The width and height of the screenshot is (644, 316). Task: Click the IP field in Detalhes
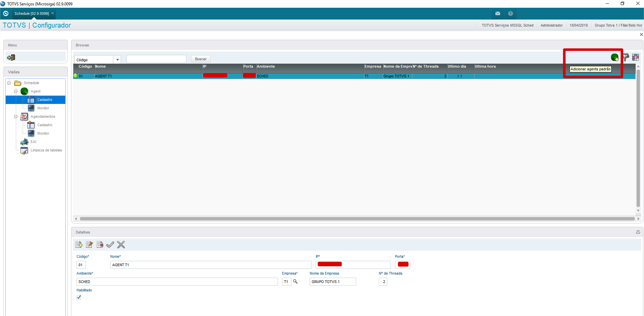click(x=353, y=265)
